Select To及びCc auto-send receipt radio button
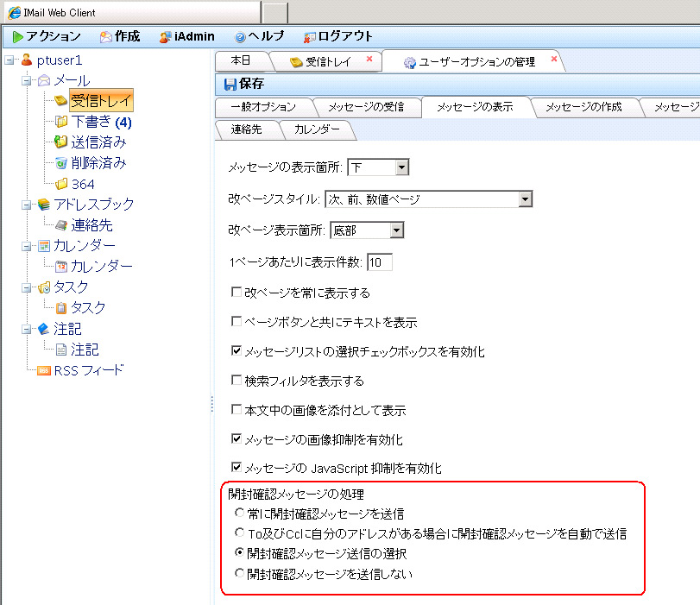Viewport: 700px width, 605px height. point(240,533)
